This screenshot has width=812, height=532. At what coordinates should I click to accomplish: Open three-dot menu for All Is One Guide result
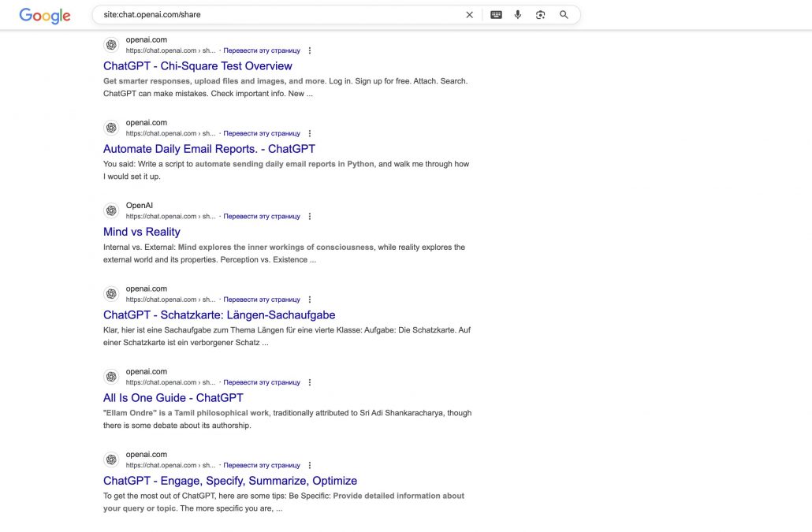310,382
